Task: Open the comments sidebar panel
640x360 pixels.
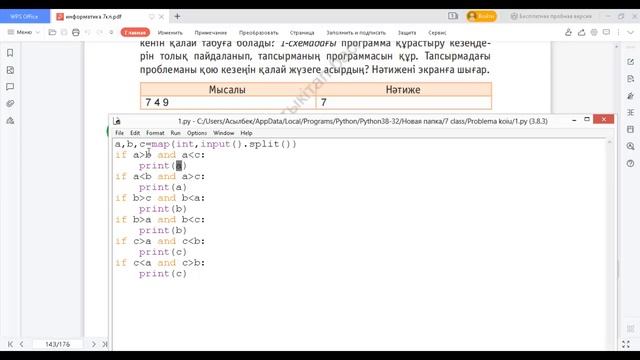Action: (x=10, y=87)
